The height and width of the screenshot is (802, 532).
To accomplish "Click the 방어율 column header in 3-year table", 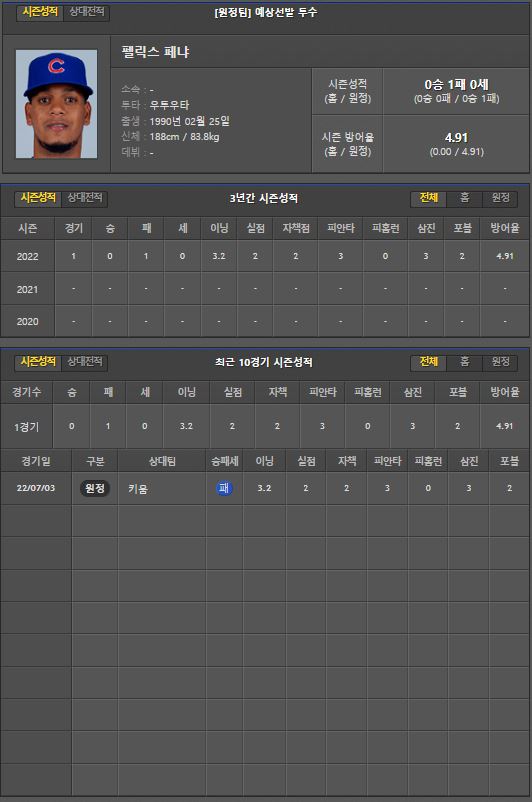I will [x=504, y=229].
